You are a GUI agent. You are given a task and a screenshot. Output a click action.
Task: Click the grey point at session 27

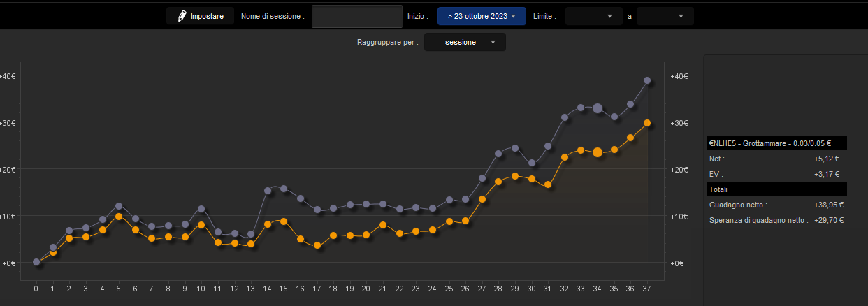[x=482, y=178]
